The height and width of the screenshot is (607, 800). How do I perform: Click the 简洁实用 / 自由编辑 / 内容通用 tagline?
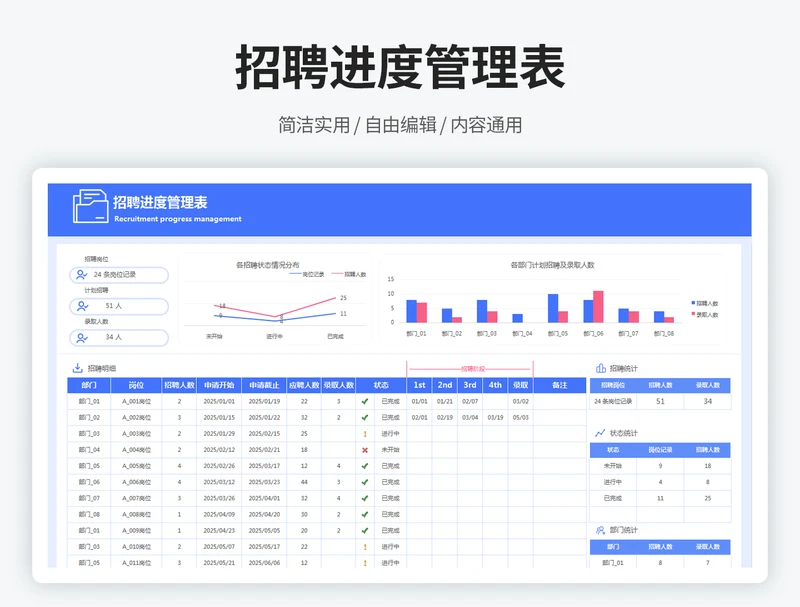[400, 125]
